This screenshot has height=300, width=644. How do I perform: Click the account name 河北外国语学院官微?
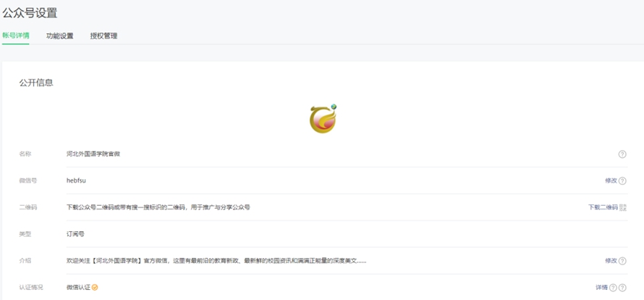pos(93,154)
